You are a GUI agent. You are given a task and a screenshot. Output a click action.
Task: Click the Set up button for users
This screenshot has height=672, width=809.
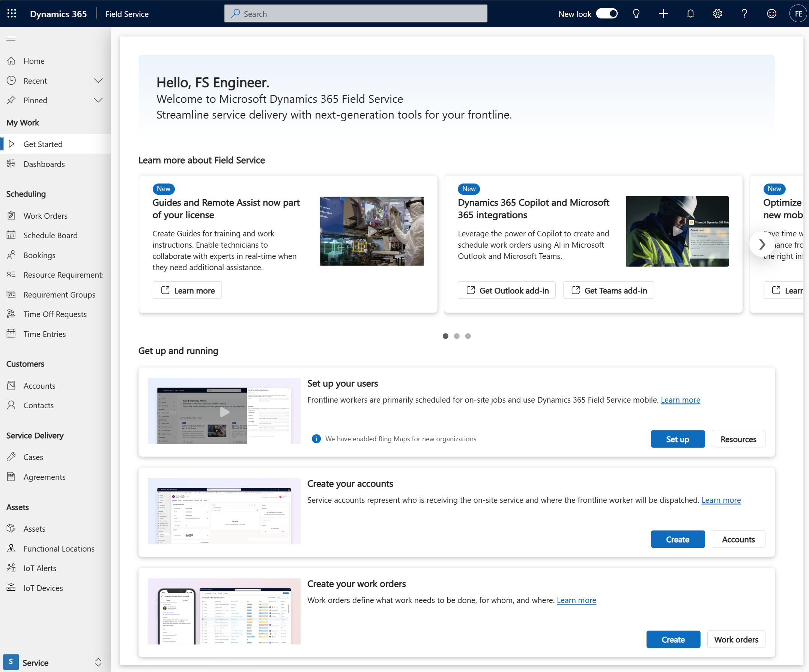click(677, 438)
